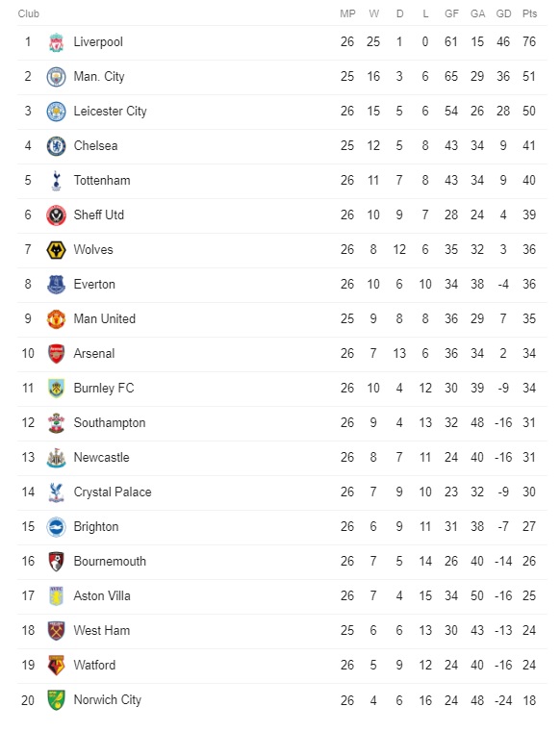Open the Leicester City team link
Image resolution: width=560 pixels, height=732 pixels.
pos(111,112)
